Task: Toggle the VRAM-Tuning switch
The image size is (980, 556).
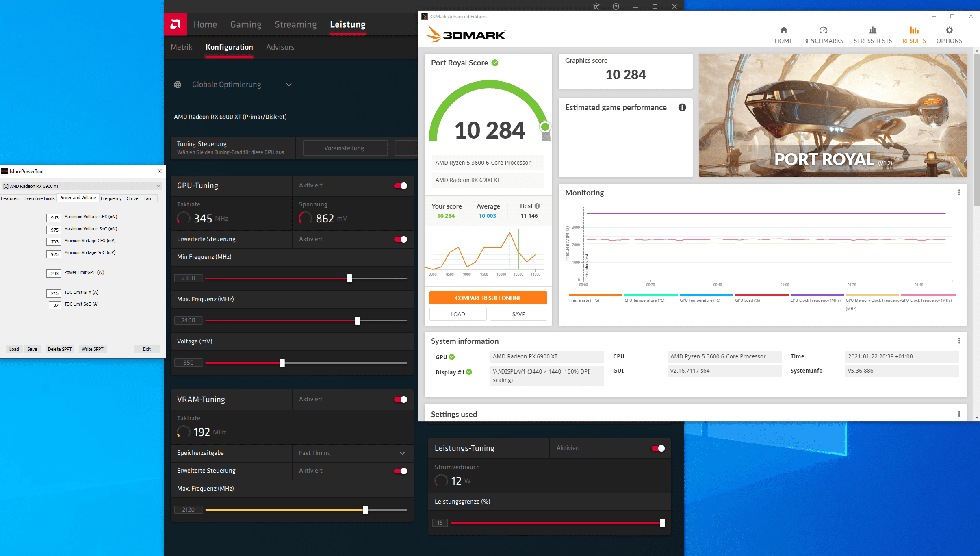Action: coord(401,400)
